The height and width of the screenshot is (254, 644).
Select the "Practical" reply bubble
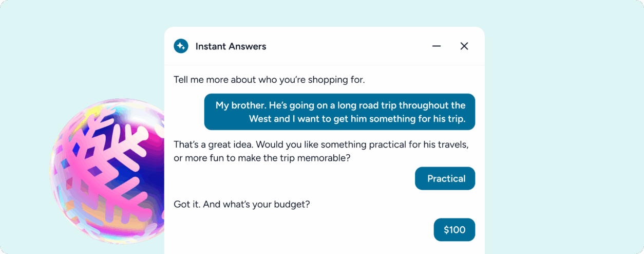point(445,178)
